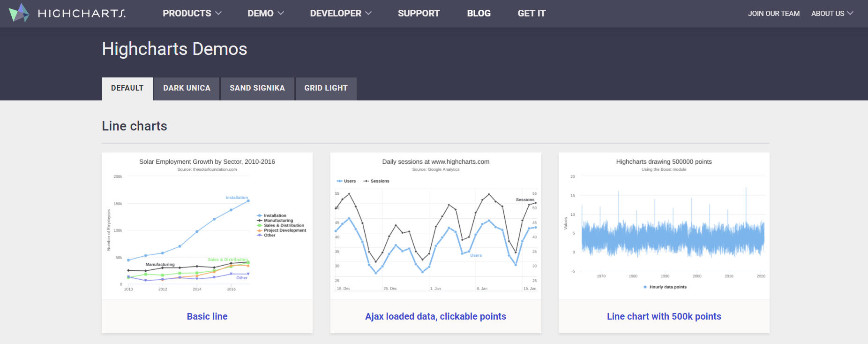Click the HIGHCHARTS wordmark text
868x344 pixels.
82,14
